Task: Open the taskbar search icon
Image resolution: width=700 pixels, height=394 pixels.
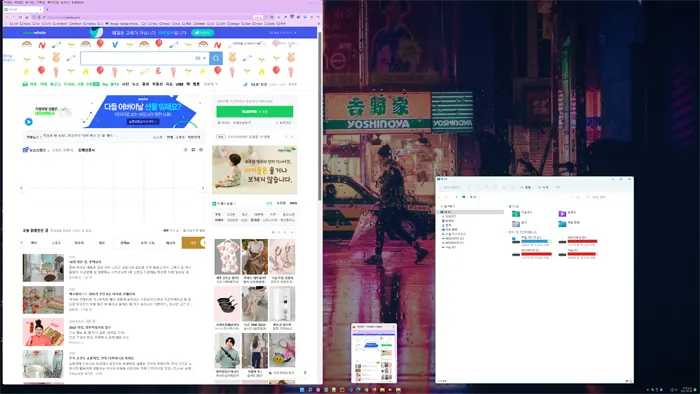Action: click(x=310, y=390)
